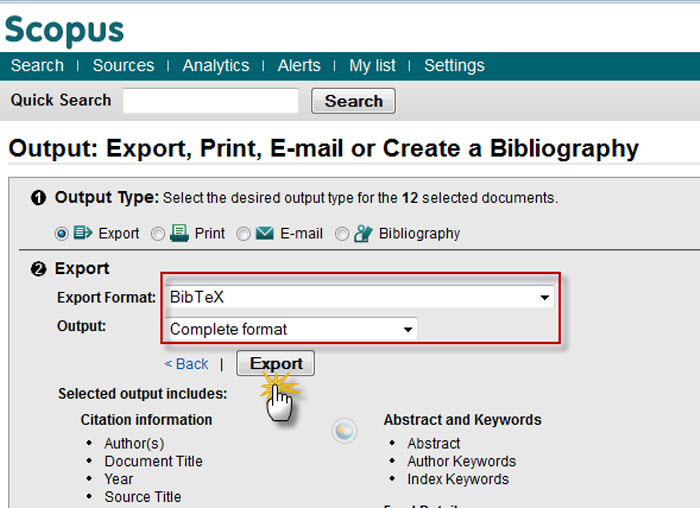Open the Alerts menu item

[299, 66]
